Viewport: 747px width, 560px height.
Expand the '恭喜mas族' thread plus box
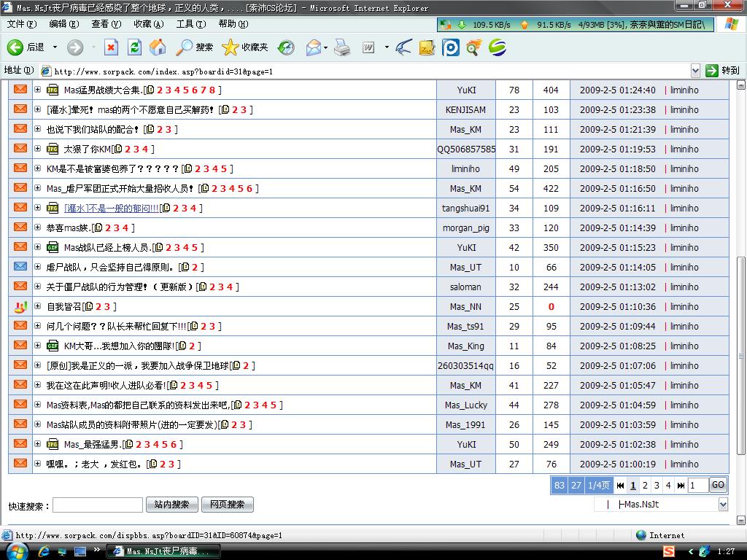(38, 227)
